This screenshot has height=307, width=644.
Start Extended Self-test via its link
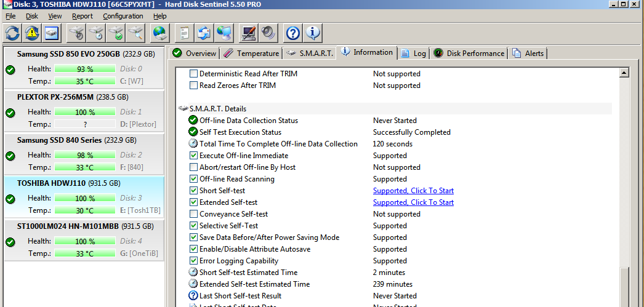413,202
